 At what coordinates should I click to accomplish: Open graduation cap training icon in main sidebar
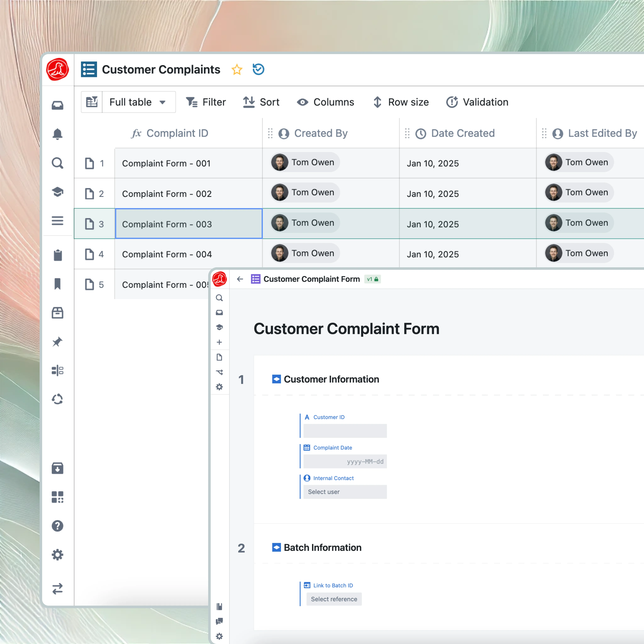point(57,192)
